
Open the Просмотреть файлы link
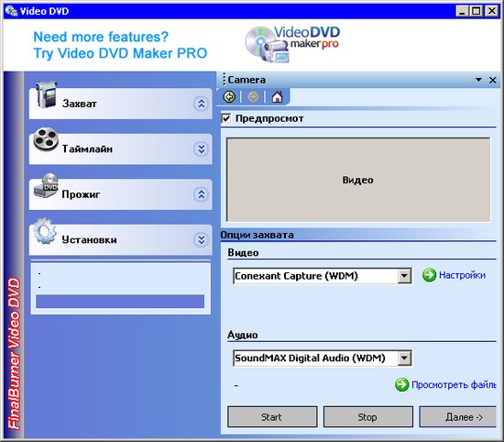click(454, 385)
